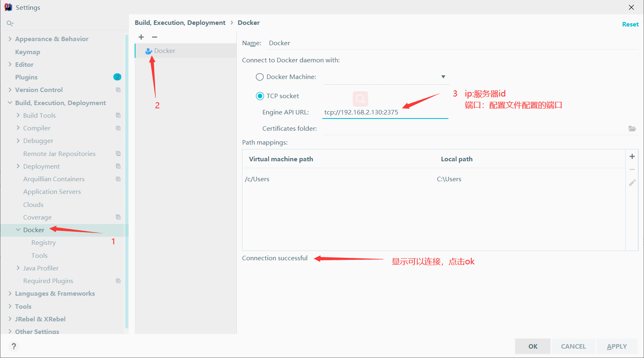Image resolution: width=644 pixels, height=358 pixels.
Task: Click the Reset link
Action: point(630,24)
